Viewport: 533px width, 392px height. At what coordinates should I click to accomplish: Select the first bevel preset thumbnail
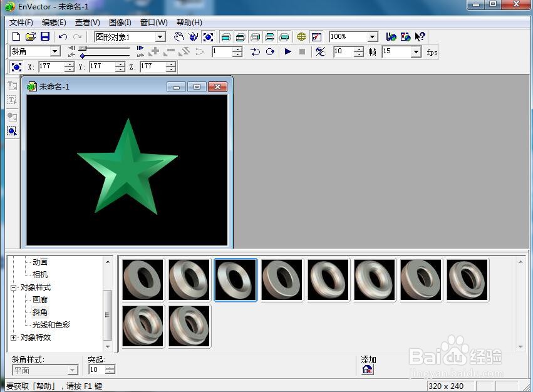pyautogui.click(x=143, y=280)
